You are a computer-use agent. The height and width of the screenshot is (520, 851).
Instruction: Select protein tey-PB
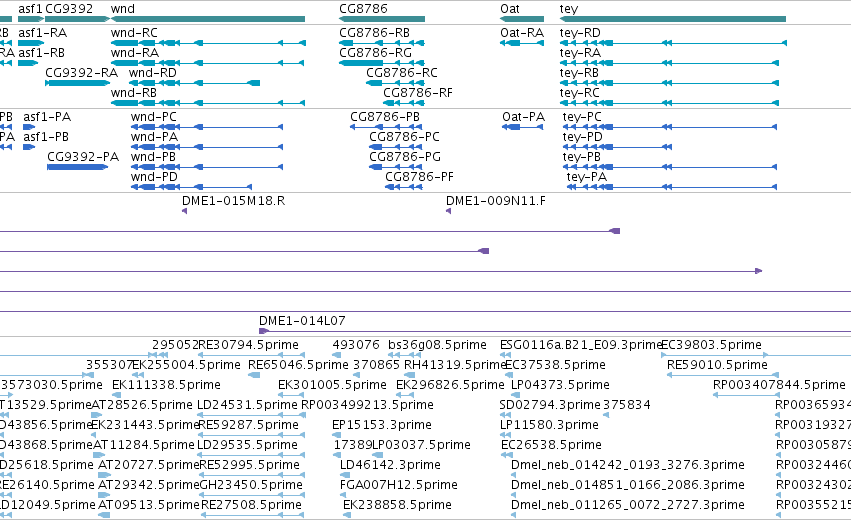(x=582, y=157)
